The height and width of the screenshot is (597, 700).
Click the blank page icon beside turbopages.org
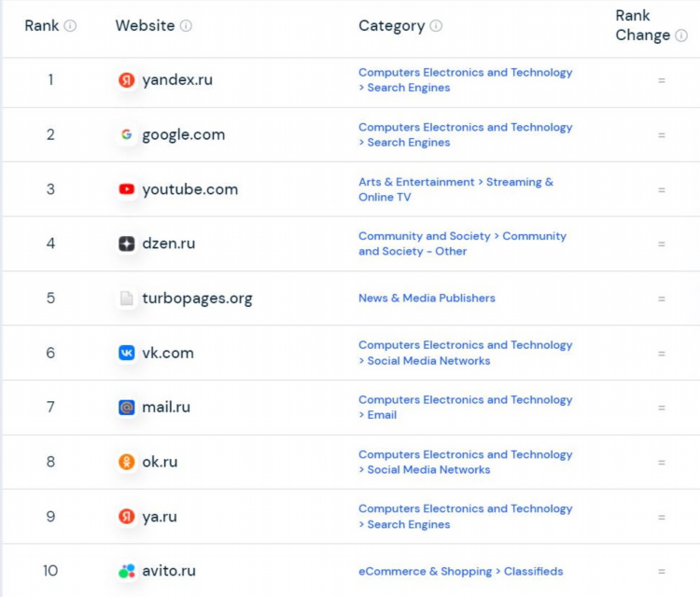tap(127, 298)
